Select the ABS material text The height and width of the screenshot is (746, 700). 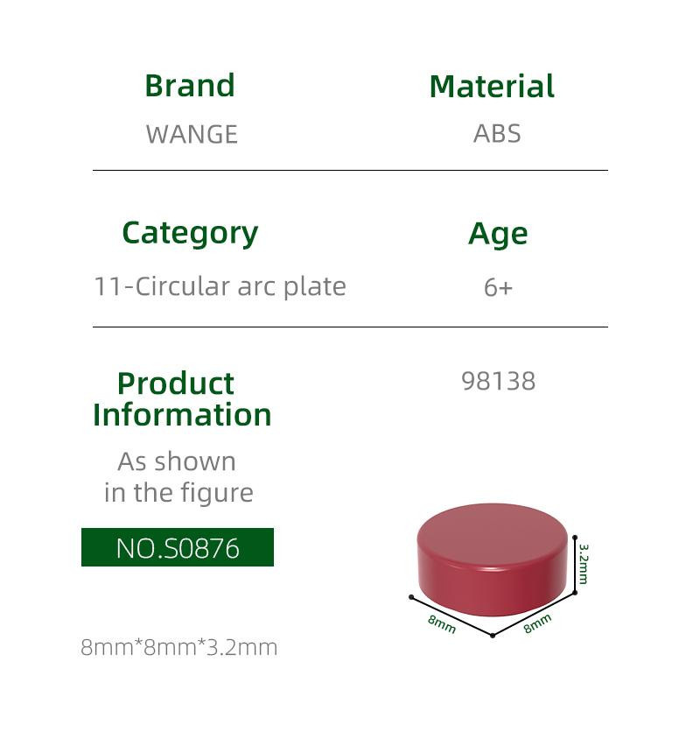[x=497, y=133]
